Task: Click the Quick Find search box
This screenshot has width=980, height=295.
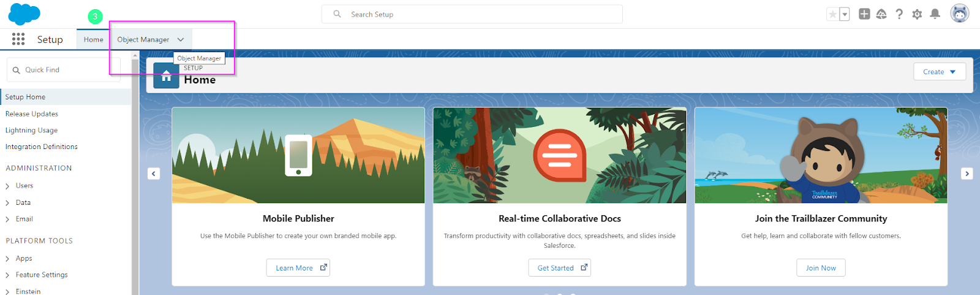Action: pos(64,70)
